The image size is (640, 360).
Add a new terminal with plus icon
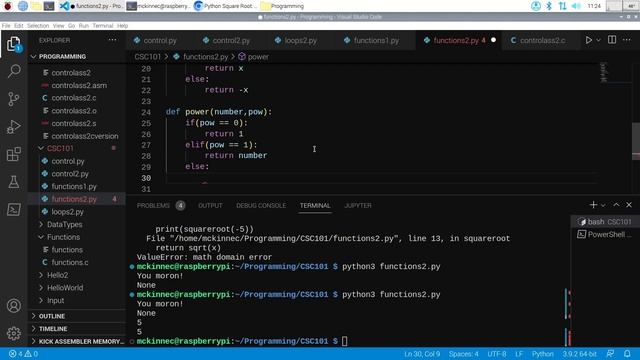pos(593,205)
